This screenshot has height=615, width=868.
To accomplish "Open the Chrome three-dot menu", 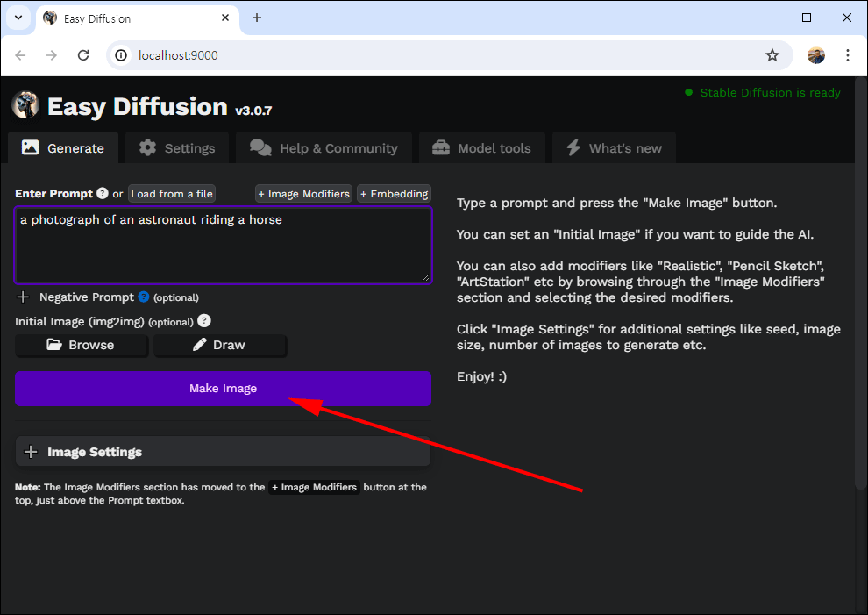I will pyautogui.click(x=848, y=55).
